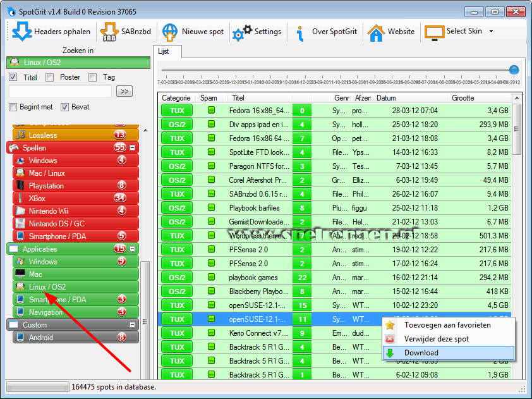Click into the search text field

click(60, 91)
